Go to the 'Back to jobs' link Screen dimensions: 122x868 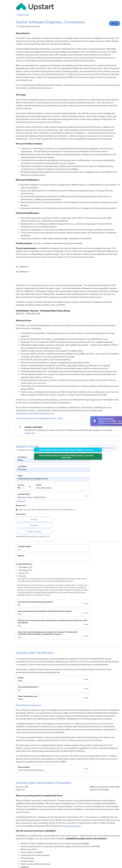(23, 15)
